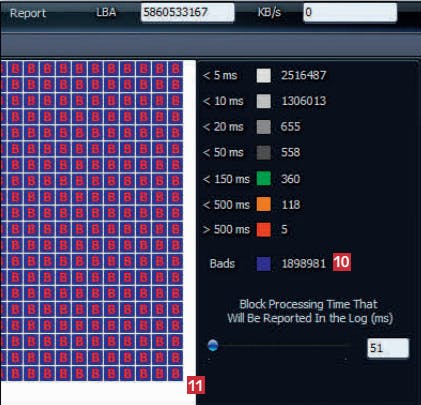Click the block processing time field showing 51

(388, 348)
